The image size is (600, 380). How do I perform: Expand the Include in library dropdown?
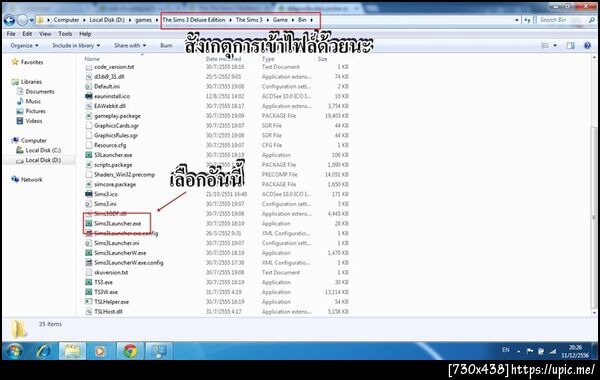[76, 46]
